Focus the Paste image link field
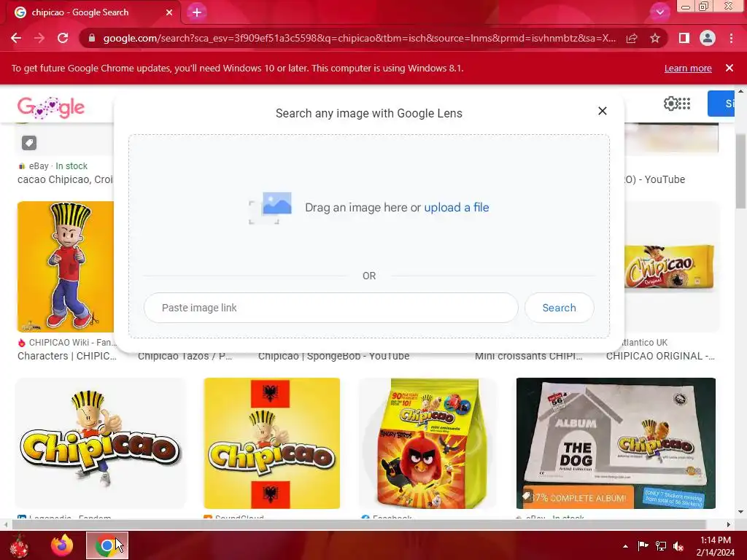747x560 pixels. [x=330, y=308]
